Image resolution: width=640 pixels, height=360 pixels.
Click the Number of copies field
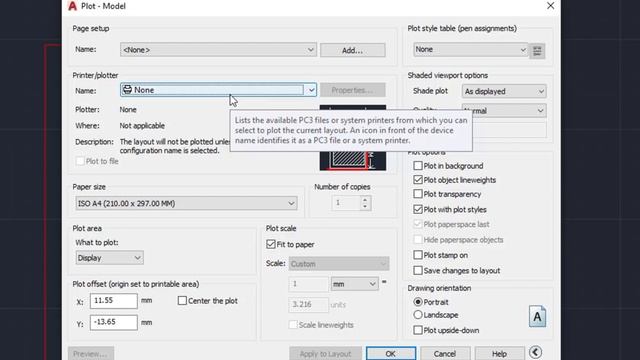[346, 203]
